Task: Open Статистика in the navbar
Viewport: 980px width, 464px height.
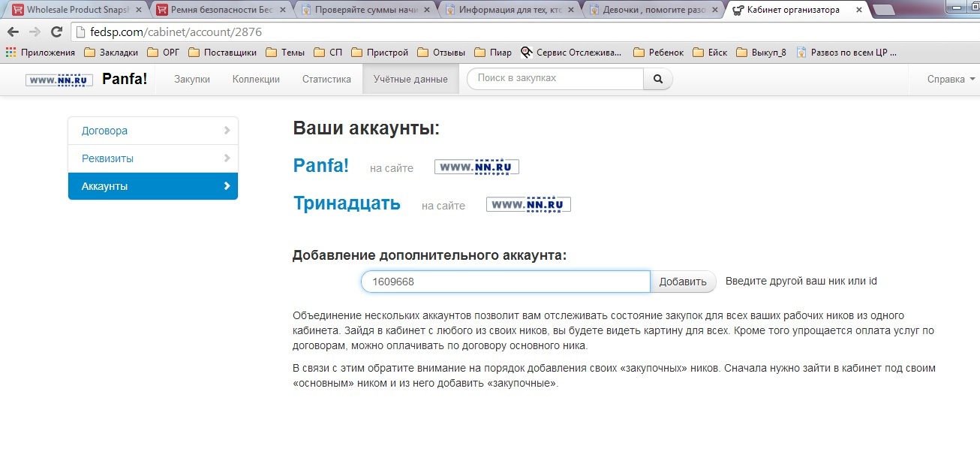Action: pos(326,79)
